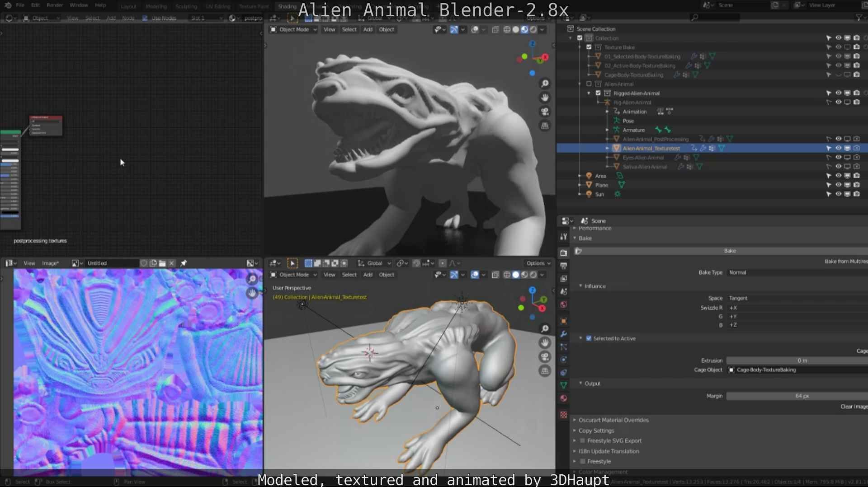This screenshot has height=487, width=868.
Task: Open the Physics properties tab icon
Action: (563, 360)
